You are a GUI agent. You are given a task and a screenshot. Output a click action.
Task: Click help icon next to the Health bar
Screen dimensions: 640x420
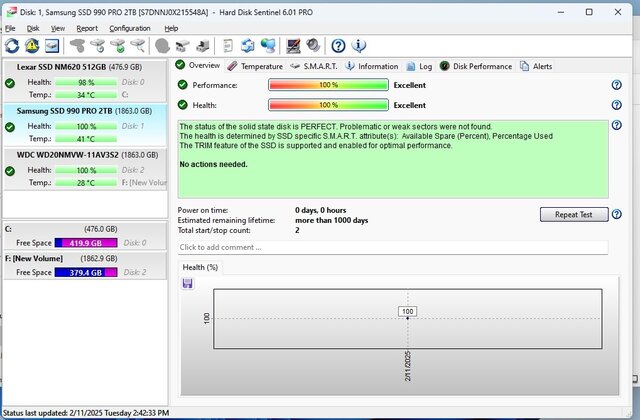(616, 105)
